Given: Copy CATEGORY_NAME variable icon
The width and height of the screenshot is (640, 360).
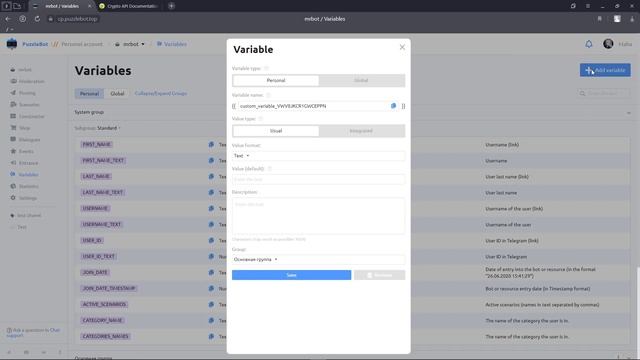Looking at the screenshot, I should point(211,320).
